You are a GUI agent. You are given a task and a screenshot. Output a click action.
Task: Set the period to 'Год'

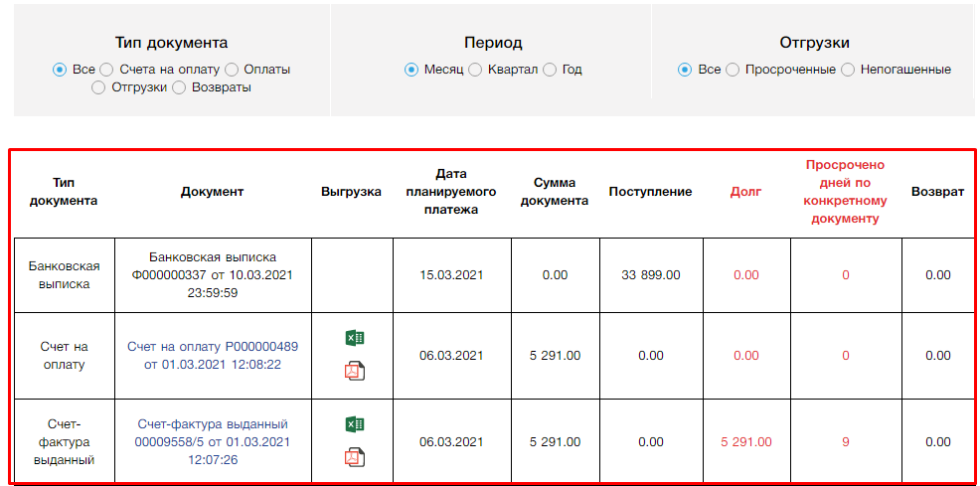pos(550,70)
